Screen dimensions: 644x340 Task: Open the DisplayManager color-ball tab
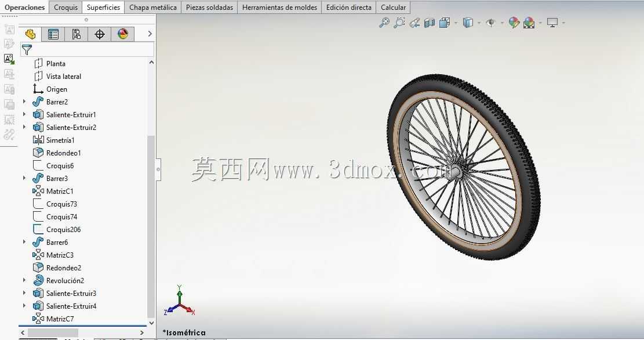[123, 34]
